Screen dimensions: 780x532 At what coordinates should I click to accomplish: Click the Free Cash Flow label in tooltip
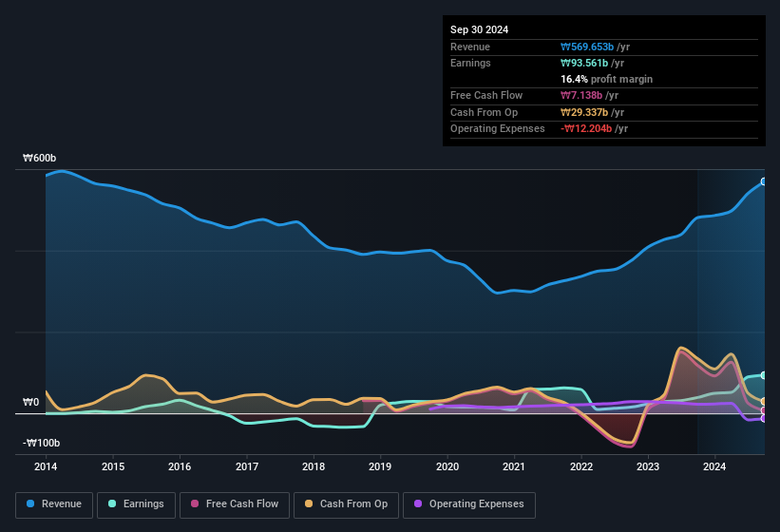(486, 95)
